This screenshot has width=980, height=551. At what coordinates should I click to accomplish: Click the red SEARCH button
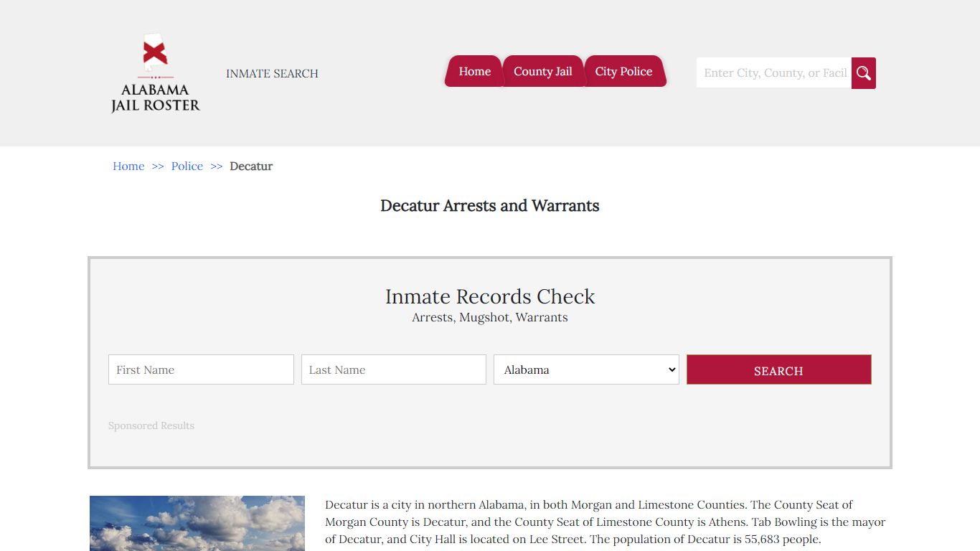click(779, 369)
